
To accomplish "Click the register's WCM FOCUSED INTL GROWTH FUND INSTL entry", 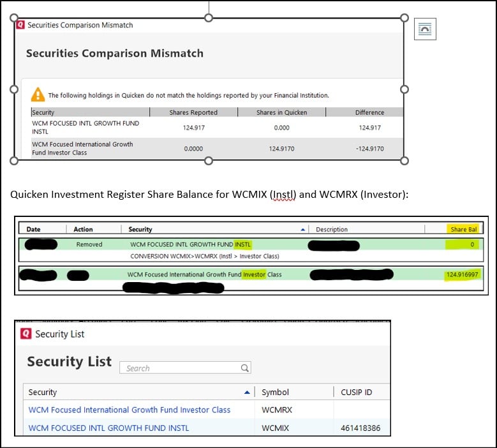I will pos(191,244).
